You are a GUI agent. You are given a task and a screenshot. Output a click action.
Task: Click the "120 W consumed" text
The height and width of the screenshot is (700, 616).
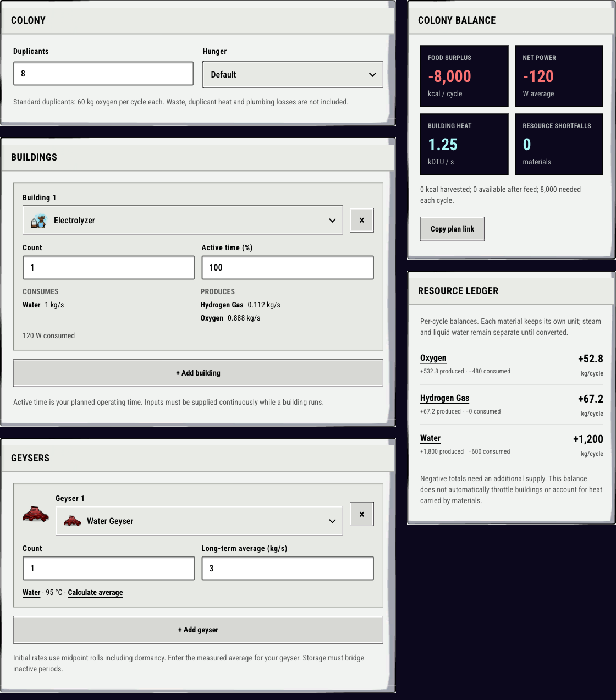[x=48, y=336]
